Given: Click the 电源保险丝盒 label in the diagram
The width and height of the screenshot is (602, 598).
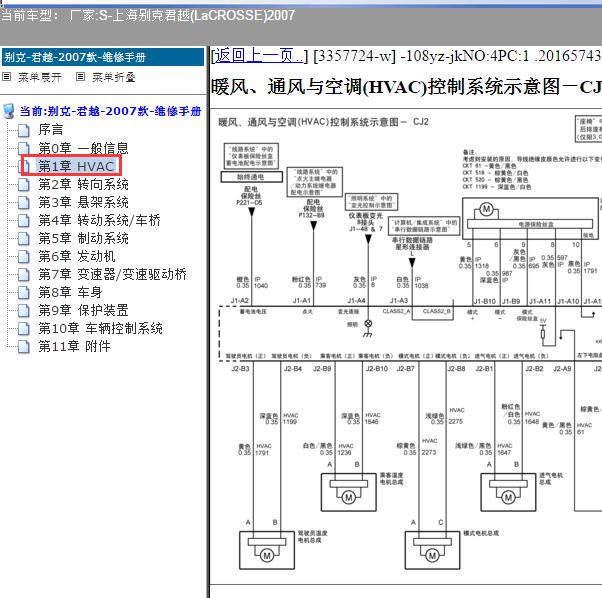Looking at the screenshot, I should click(x=536, y=225).
